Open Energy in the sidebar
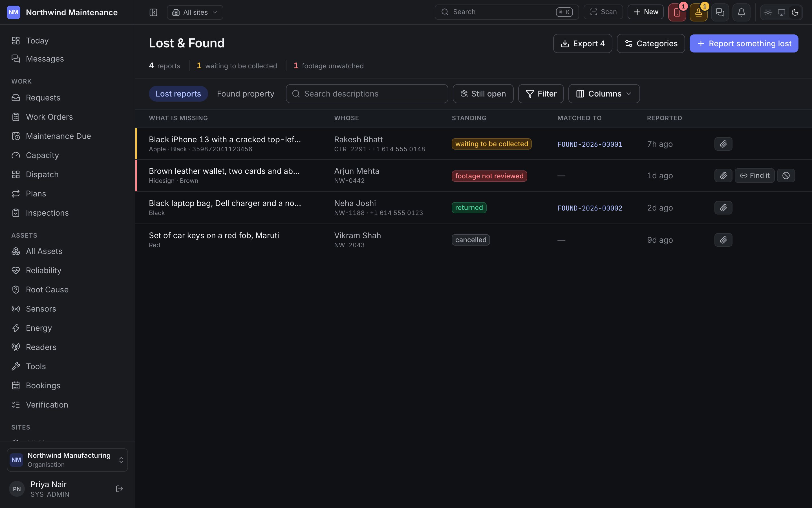 coord(67,328)
